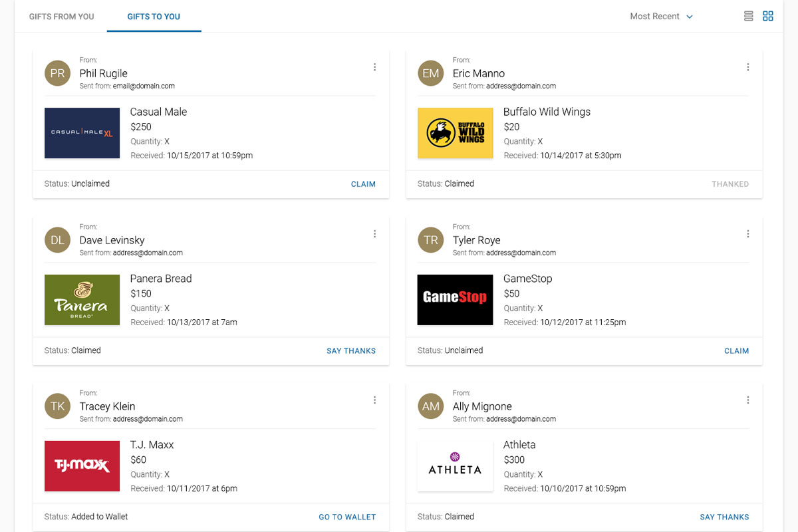Open more options on Tyler Roye card
The height and width of the screenshot is (532, 798).
pos(748,233)
